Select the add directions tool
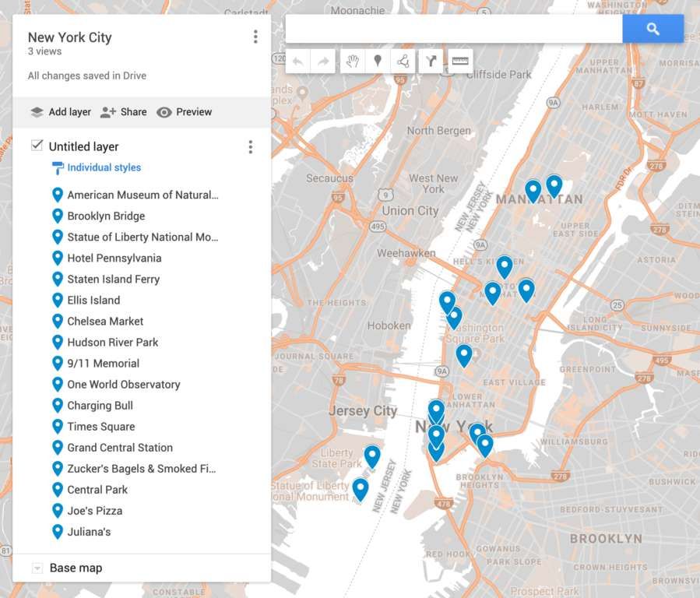Image resolution: width=700 pixels, height=598 pixels. pos(431,62)
